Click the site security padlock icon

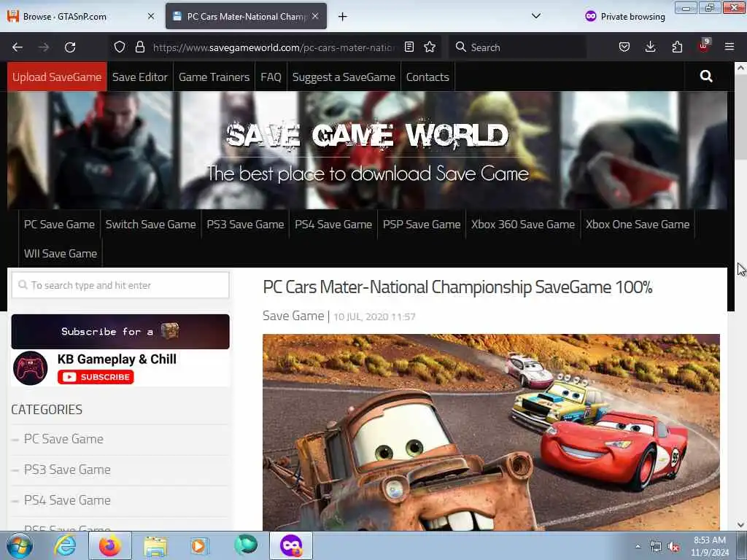pyautogui.click(x=139, y=47)
